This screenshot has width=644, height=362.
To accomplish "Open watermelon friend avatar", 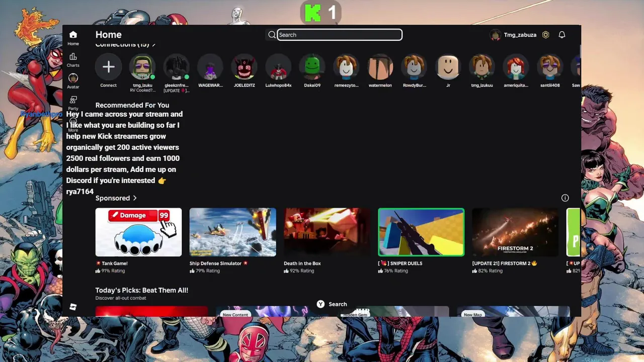I will click(x=380, y=67).
